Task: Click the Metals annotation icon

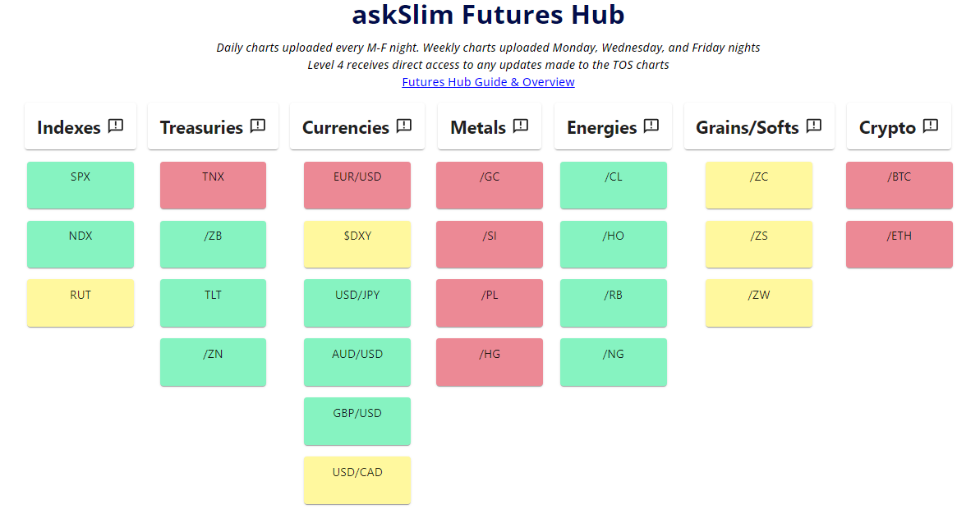Action: point(521,126)
